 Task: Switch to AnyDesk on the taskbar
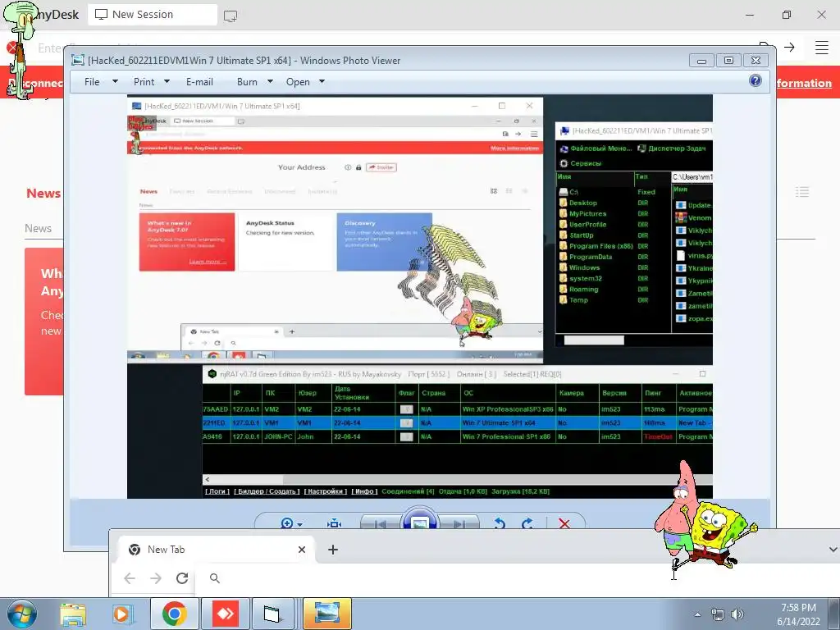pos(225,614)
